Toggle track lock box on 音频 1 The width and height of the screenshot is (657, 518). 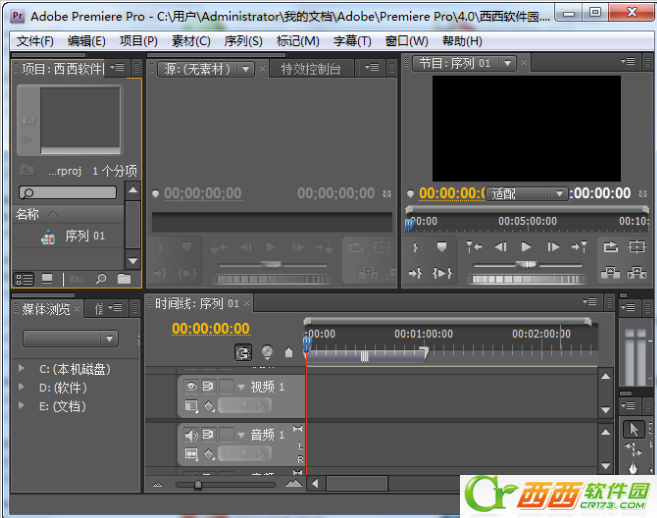click(227, 435)
